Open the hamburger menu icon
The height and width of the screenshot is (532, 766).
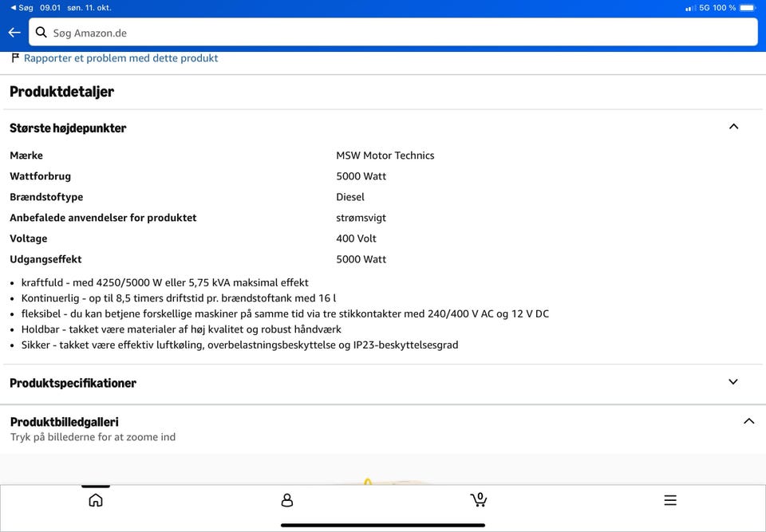coord(670,500)
